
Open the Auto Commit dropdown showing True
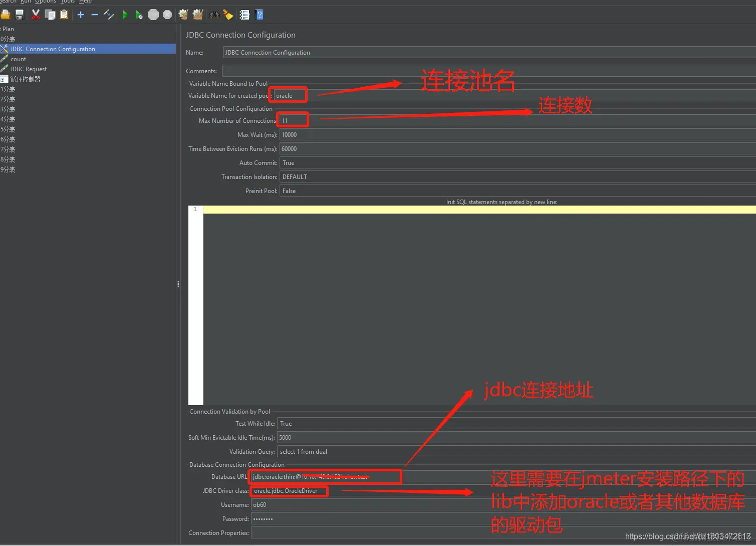point(518,163)
